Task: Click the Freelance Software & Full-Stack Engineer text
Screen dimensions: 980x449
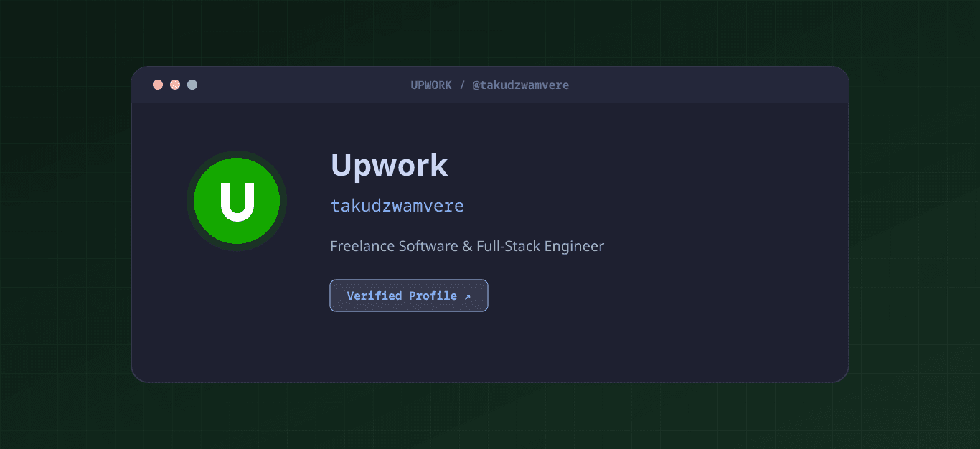Action: [x=467, y=246]
